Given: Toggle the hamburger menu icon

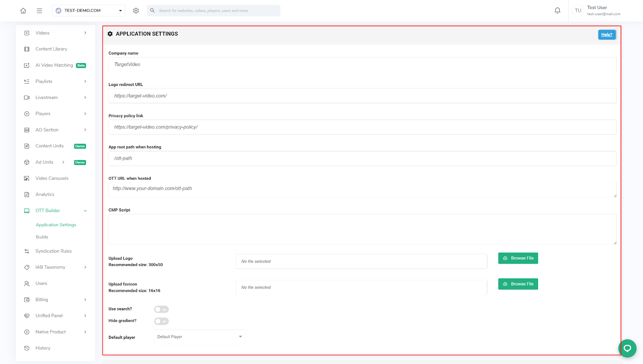Looking at the screenshot, I should (39, 11).
